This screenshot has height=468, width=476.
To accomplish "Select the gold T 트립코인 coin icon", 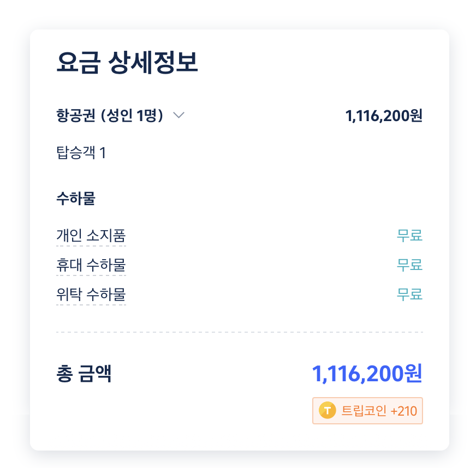I will tap(328, 410).
